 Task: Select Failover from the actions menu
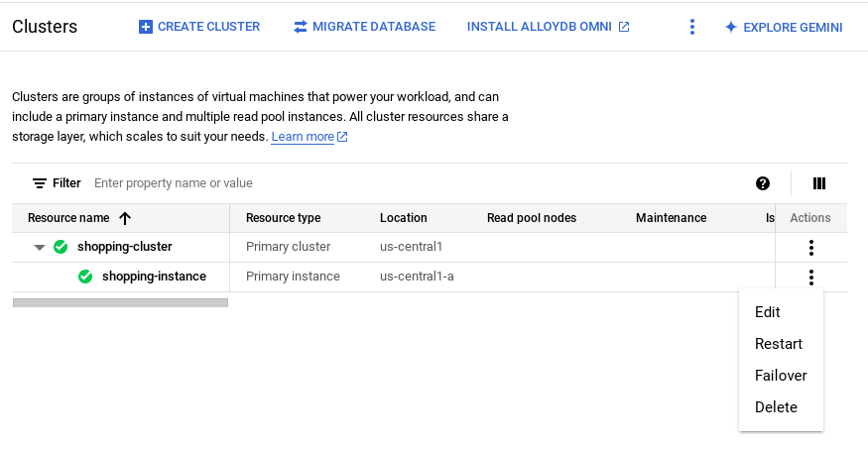click(x=781, y=376)
